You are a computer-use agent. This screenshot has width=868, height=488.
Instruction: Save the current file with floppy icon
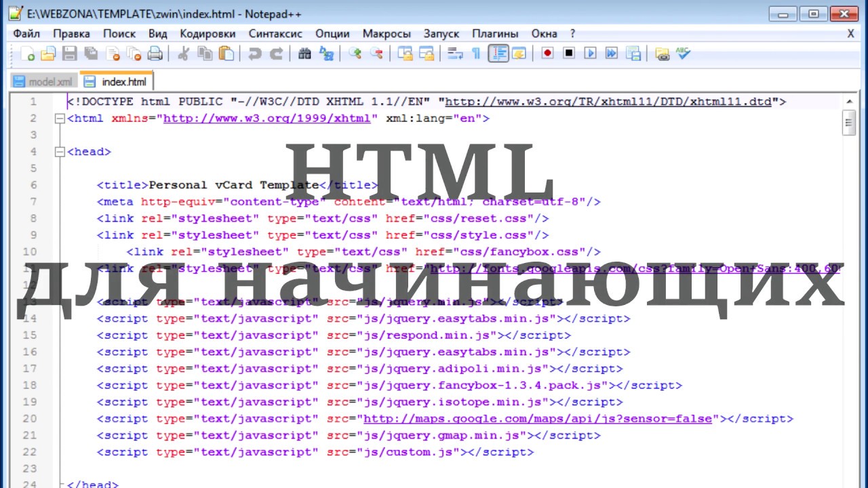coord(69,54)
